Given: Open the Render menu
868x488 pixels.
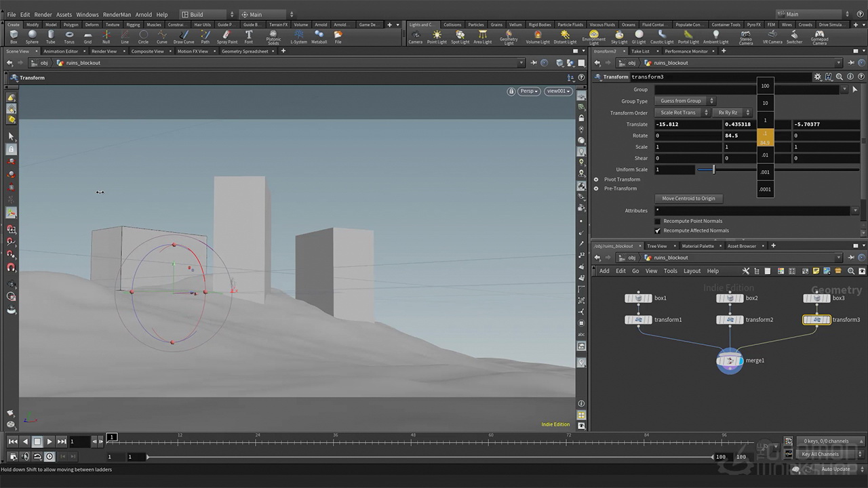Looking at the screenshot, I should tap(43, 14).
